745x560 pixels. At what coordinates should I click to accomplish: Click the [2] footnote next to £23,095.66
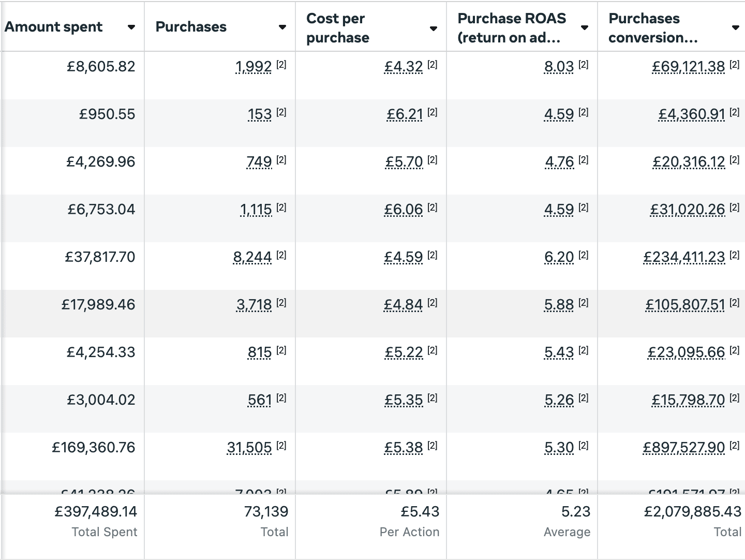point(734,350)
